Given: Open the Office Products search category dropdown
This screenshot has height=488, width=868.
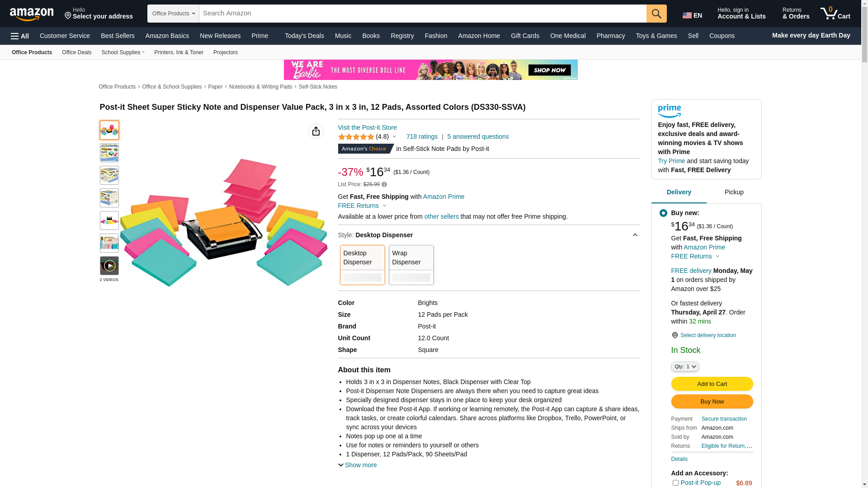Looking at the screenshot, I should (173, 14).
